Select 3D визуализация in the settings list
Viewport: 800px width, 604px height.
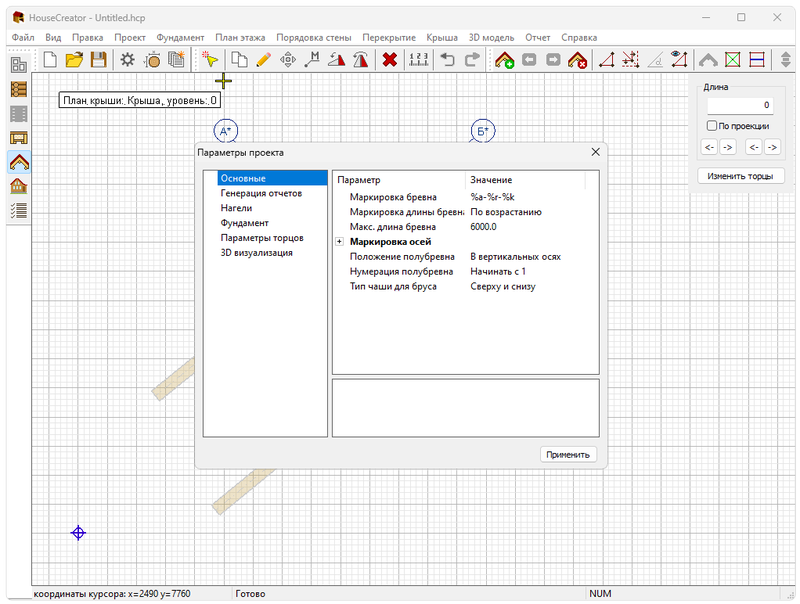pyautogui.click(x=256, y=253)
